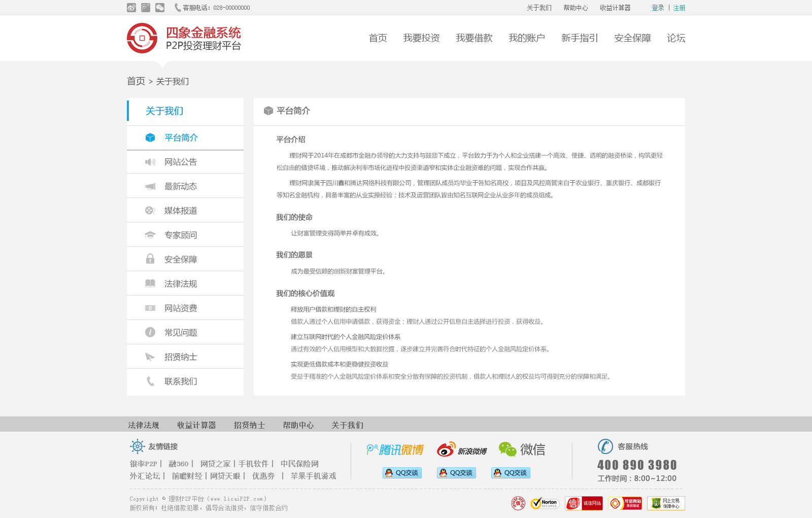Open the 网贷之家 friend link

(x=215, y=464)
